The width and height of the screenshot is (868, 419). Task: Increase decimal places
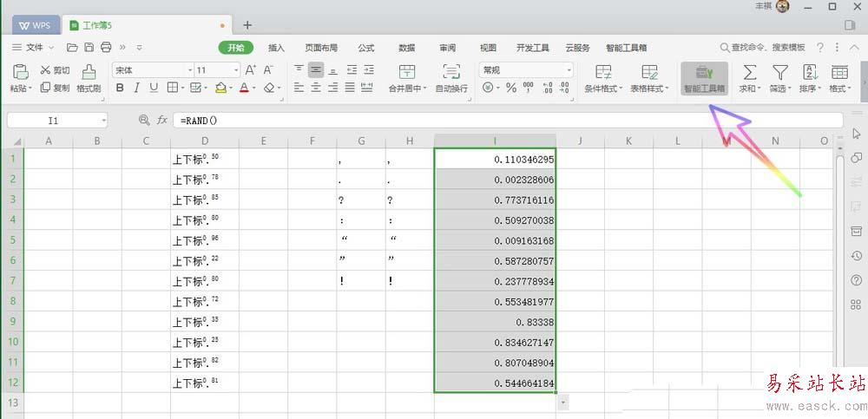[548, 88]
